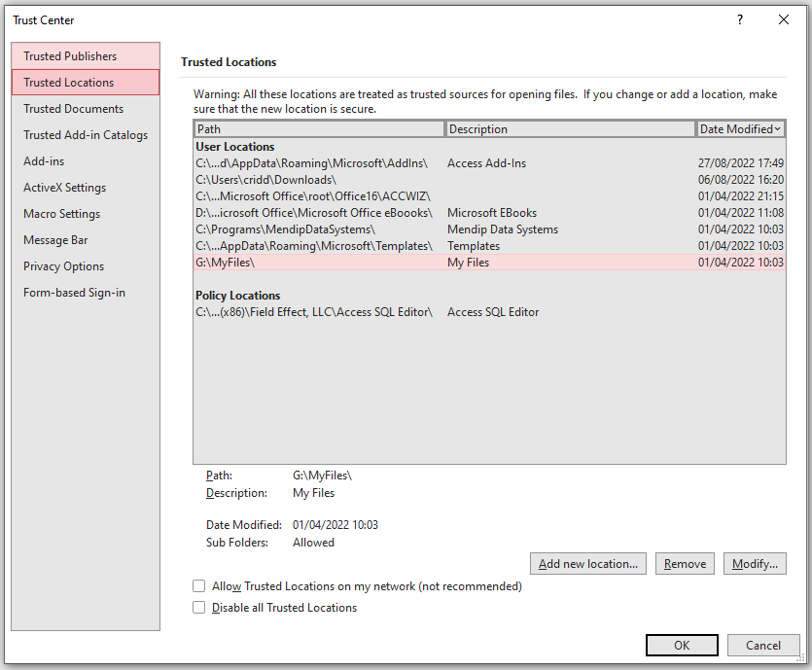Select the C:\Users\cridd\Downloads\ row
This screenshot has width=812, height=670.
pyautogui.click(x=489, y=180)
